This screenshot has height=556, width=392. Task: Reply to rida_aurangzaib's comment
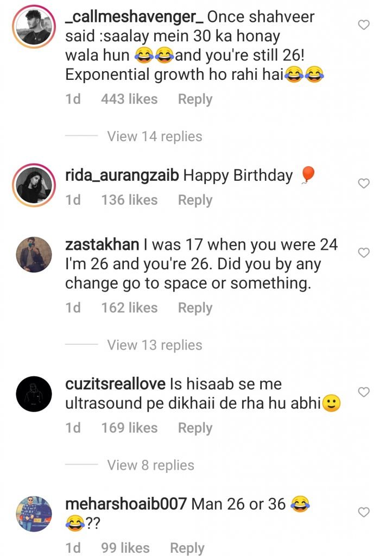pos(195,200)
